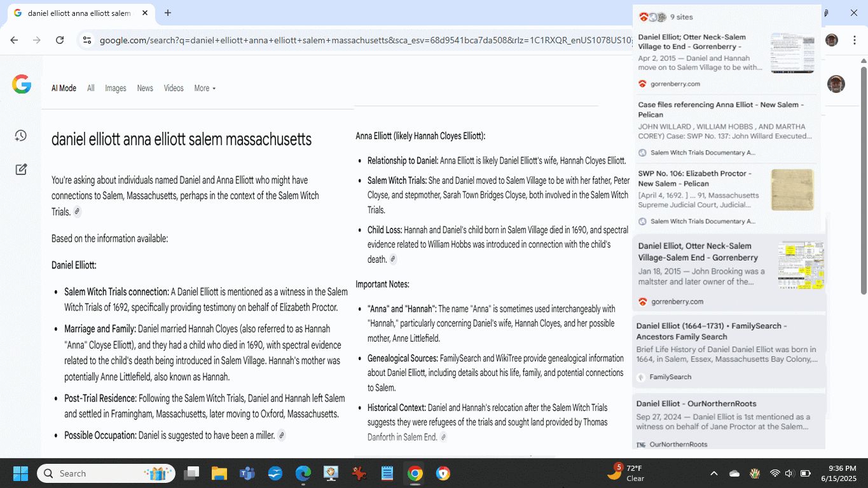Launch Microsoft Teams from taskbar
The height and width of the screenshot is (488, 868).
[247, 473]
